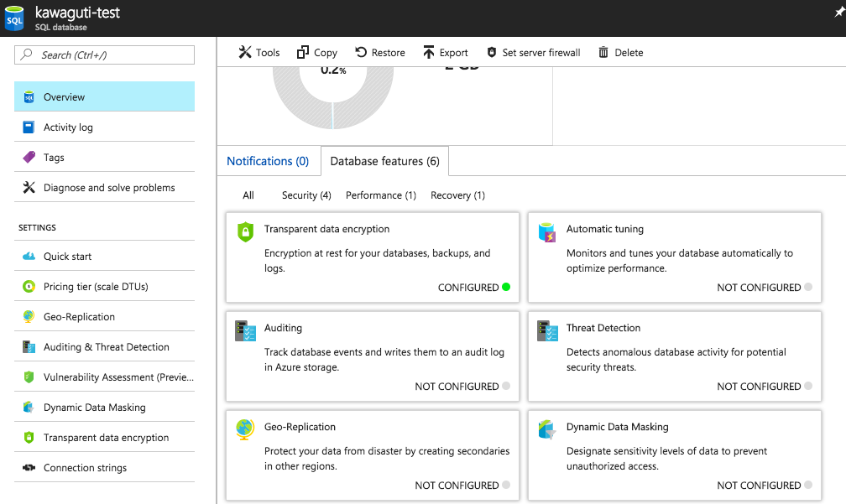Click the Quick start cloud icon

coord(29,256)
